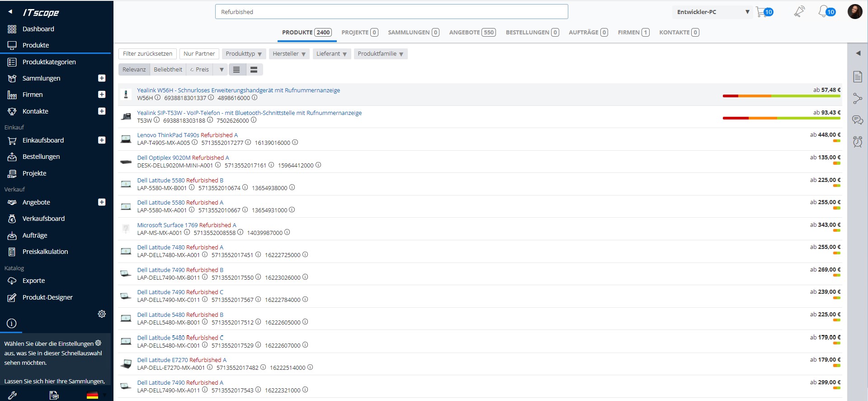Image resolution: width=868 pixels, height=401 pixels.
Task: Switch to the AUFTRÄGE tab
Action: point(588,33)
